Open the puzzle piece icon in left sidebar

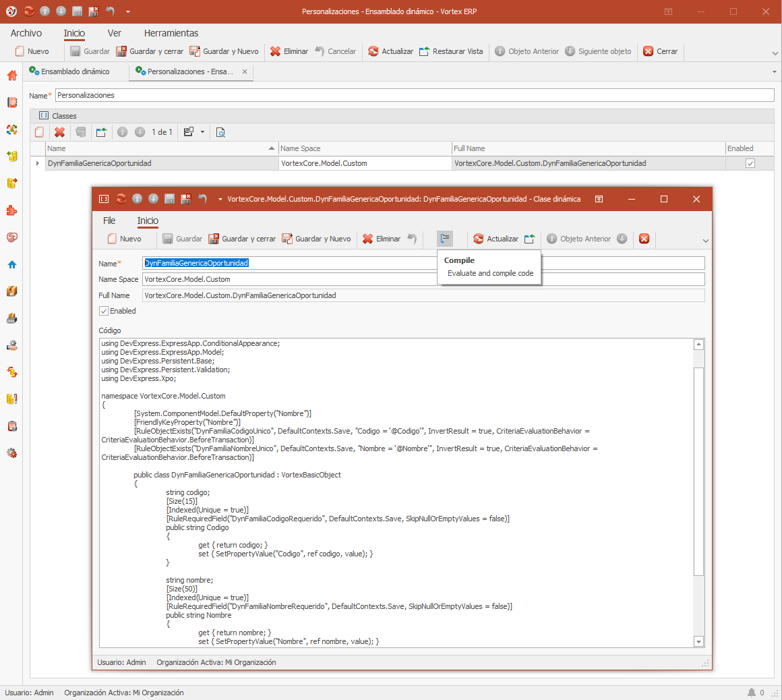point(12,210)
